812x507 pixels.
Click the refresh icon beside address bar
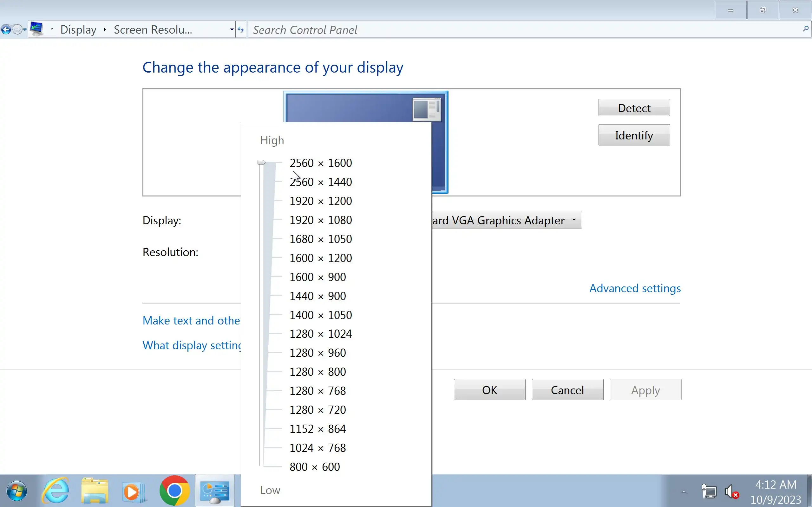click(240, 29)
